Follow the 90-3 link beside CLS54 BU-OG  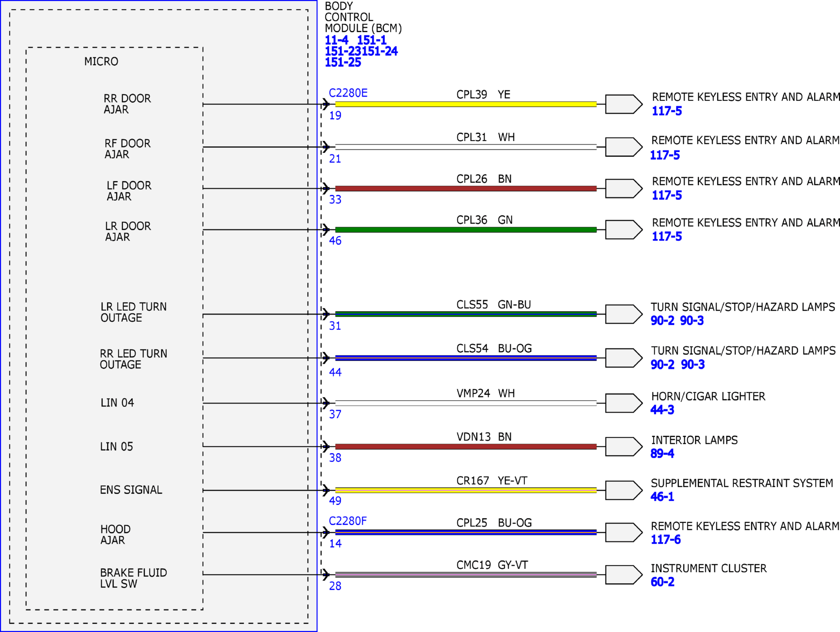693,365
